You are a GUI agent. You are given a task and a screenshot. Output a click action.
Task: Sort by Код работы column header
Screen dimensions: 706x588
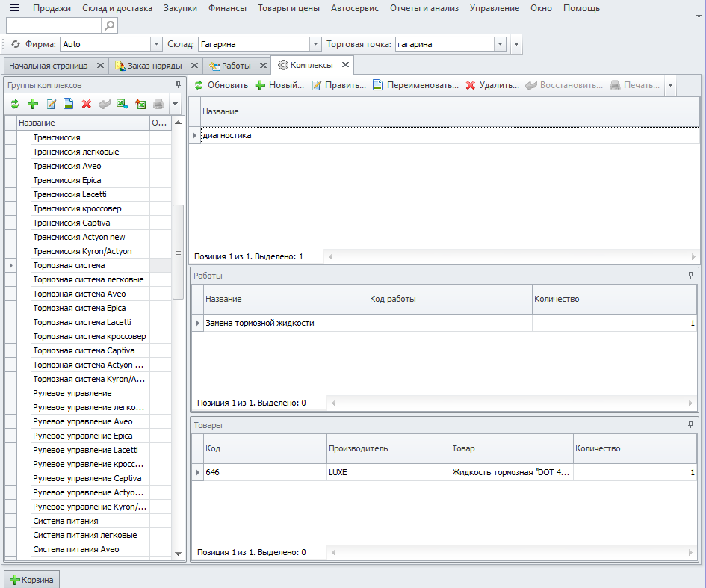click(450, 299)
